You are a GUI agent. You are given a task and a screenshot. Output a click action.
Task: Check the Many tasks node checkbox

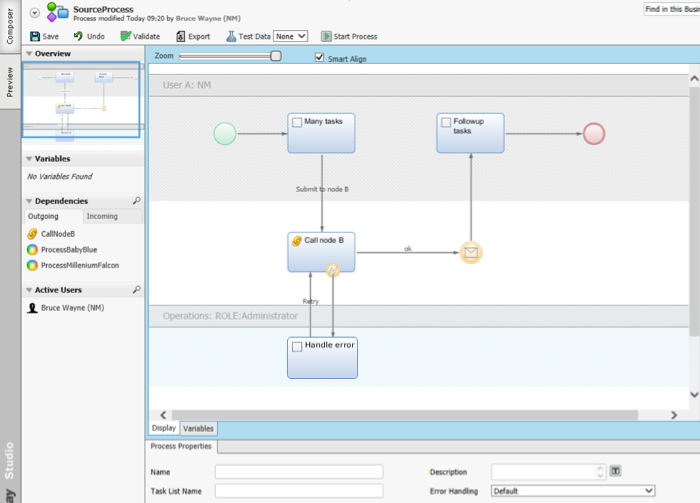pyautogui.click(x=297, y=122)
